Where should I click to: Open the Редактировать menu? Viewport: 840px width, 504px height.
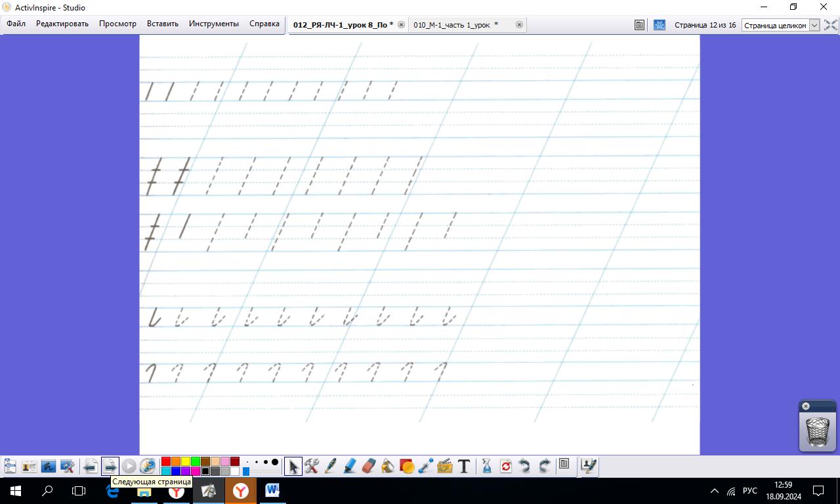(62, 24)
